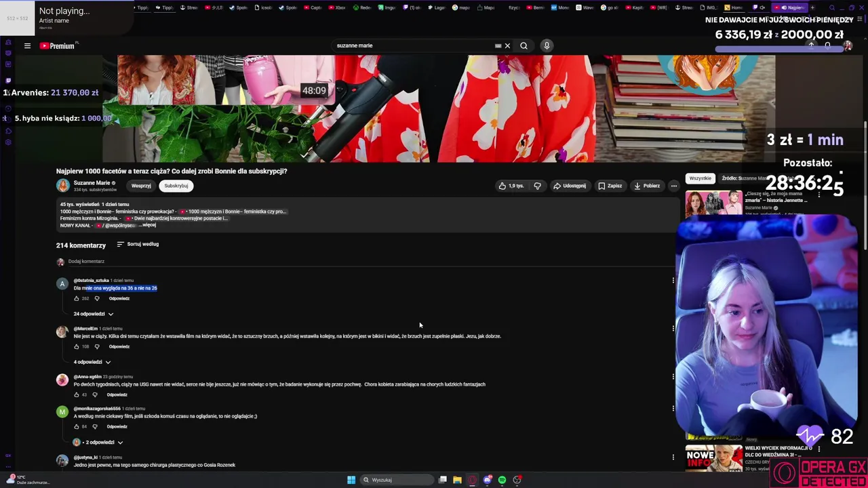The height and width of the screenshot is (488, 868).
Task: Open 'Sortuj według' comment sorting menu
Action: (x=138, y=245)
